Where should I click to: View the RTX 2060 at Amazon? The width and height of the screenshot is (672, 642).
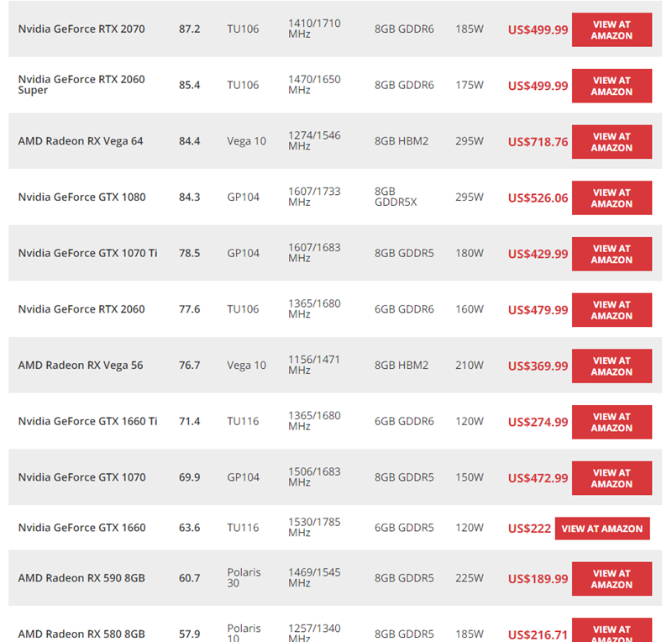[x=612, y=310]
